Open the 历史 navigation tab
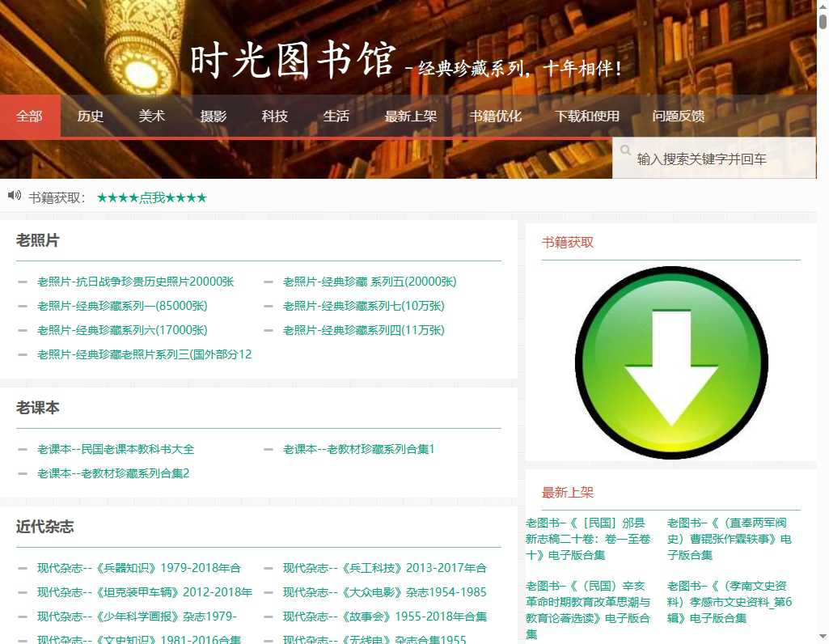This screenshot has width=829, height=644. (x=90, y=116)
